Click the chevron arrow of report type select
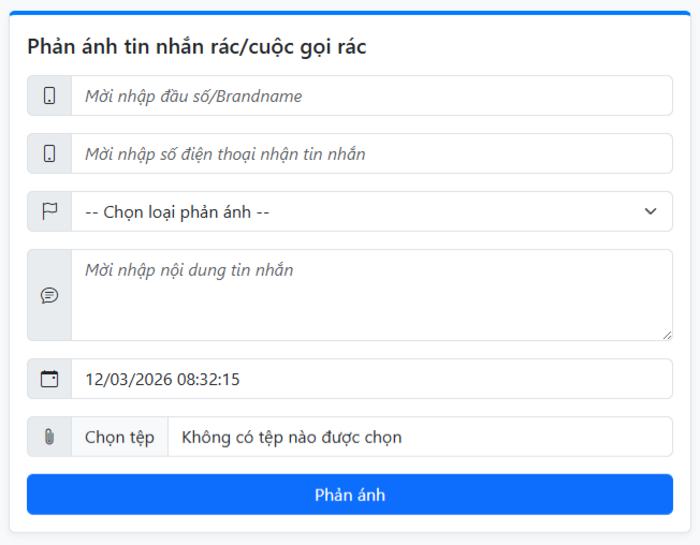 (x=651, y=212)
